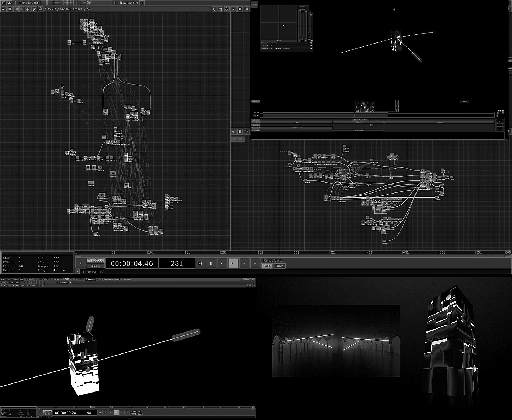Click the layout icon beside the 3d name

click(x=82, y=3)
